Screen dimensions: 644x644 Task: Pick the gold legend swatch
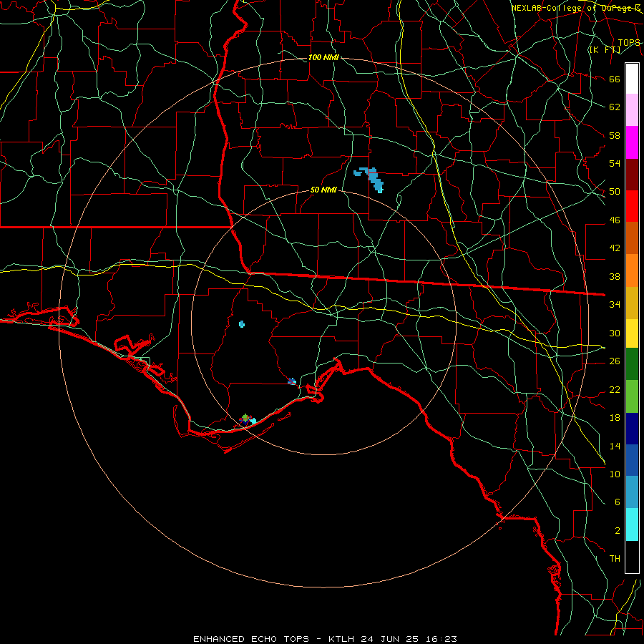point(632,303)
